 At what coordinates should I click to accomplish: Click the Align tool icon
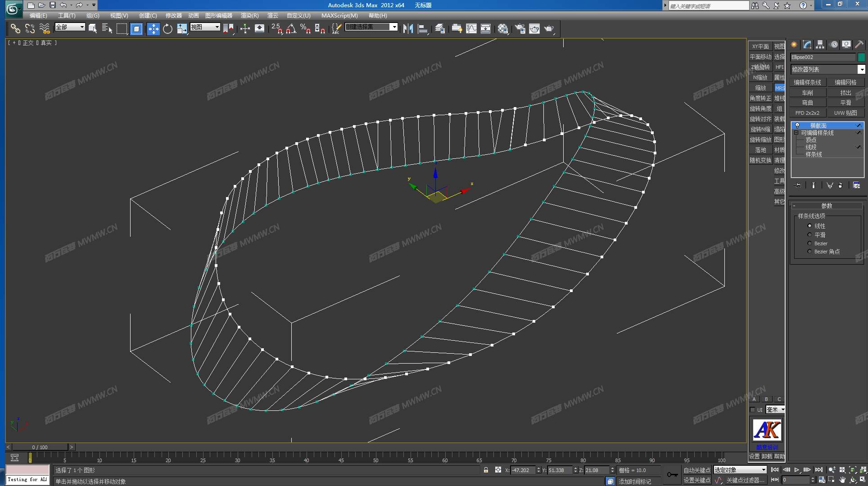point(423,29)
